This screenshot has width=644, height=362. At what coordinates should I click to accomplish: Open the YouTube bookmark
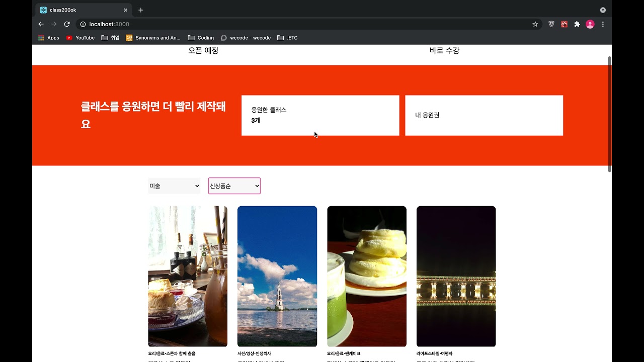click(x=80, y=38)
